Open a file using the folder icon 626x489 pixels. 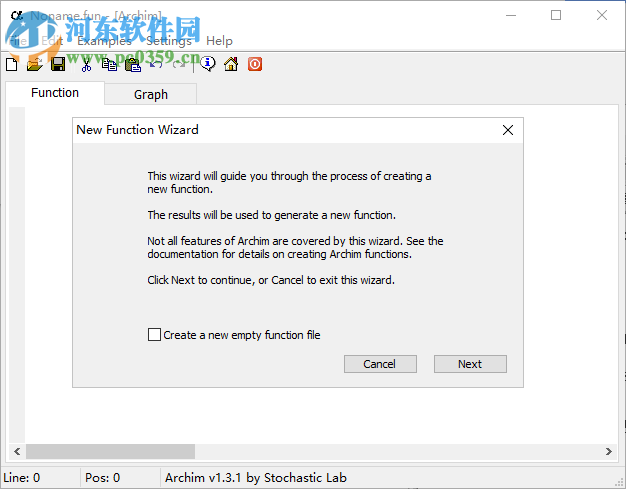(x=35, y=64)
